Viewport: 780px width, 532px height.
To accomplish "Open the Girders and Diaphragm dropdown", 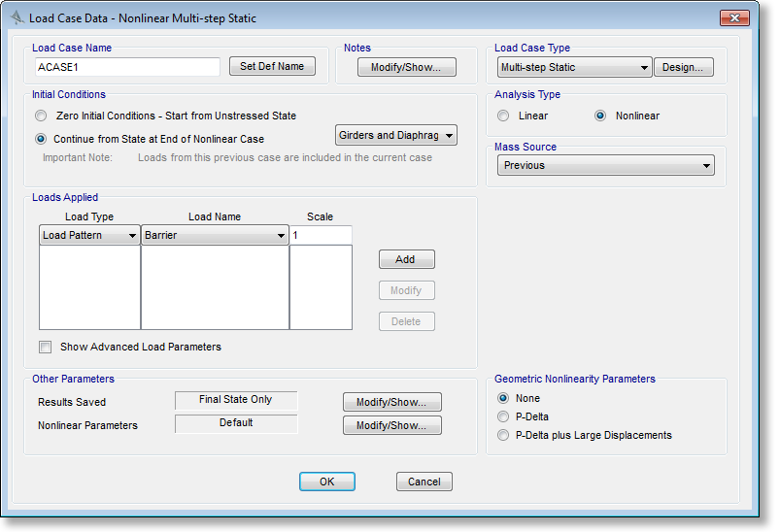I will pos(396,135).
